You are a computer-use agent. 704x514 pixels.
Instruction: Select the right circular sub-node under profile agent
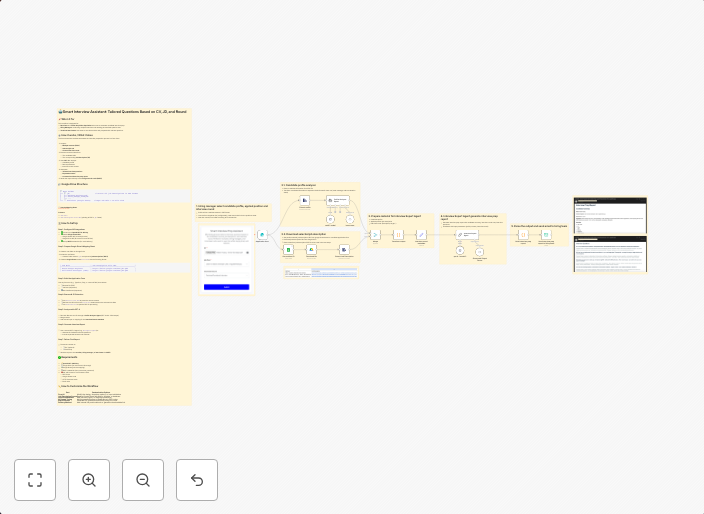tap(350, 219)
